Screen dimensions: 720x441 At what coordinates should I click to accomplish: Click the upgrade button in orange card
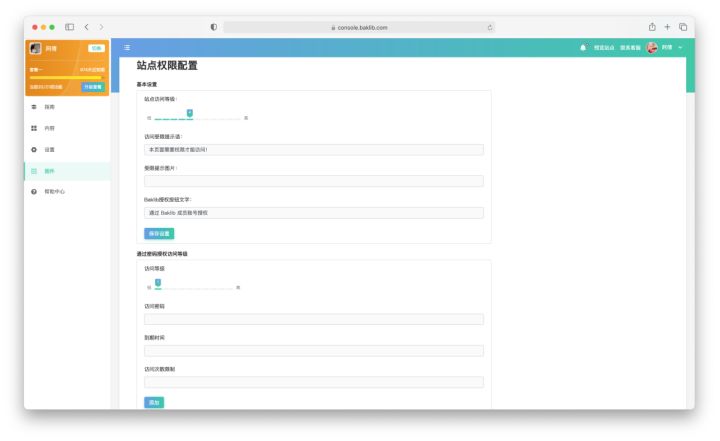[x=93, y=87]
